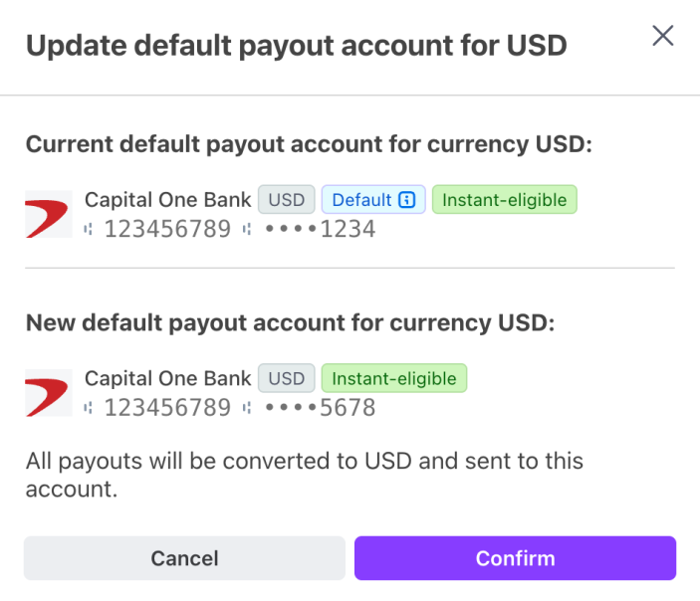Click routing number icon of current account
Image resolution: width=700 pixels, height=601 pixels.
tap(89, 229)
